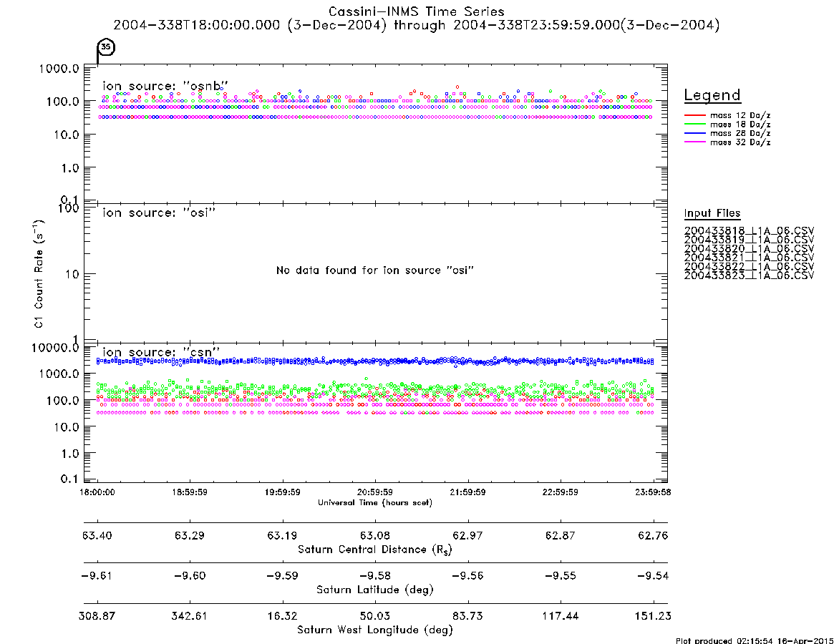834x644 pixels.
Task: Click the 'ion source: "csn"' panel label
Action: click(x=161, y=352)
